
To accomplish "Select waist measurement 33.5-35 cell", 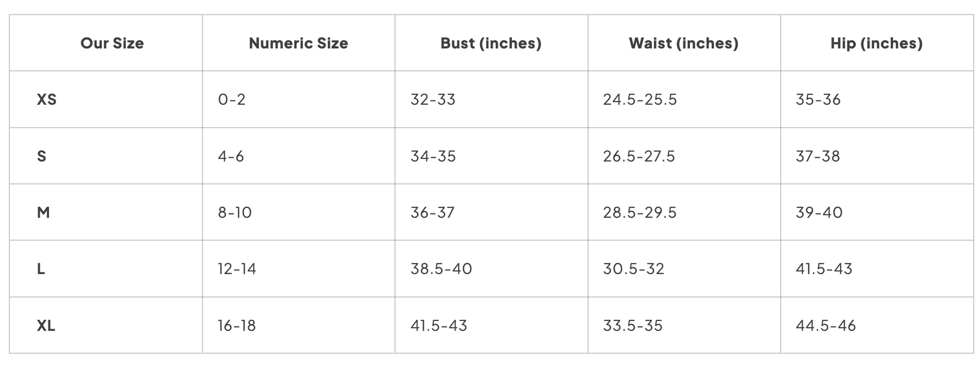I will 633,325.
